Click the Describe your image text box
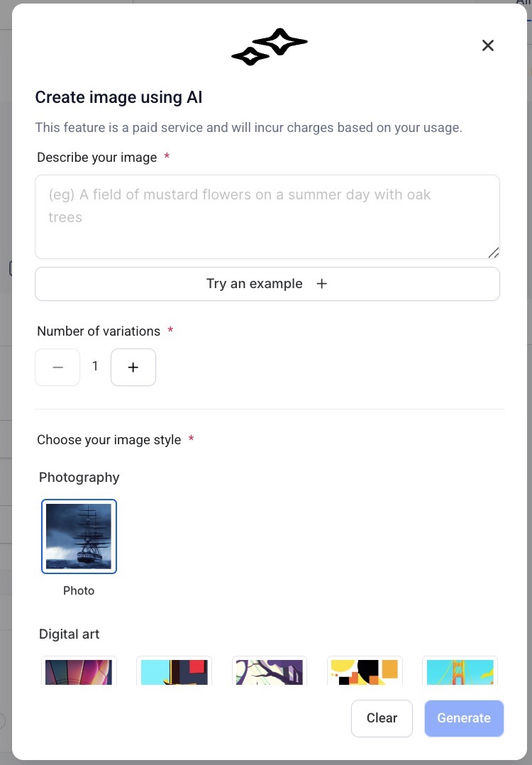This screenshot has width=532, height=765. coord(267,216)
